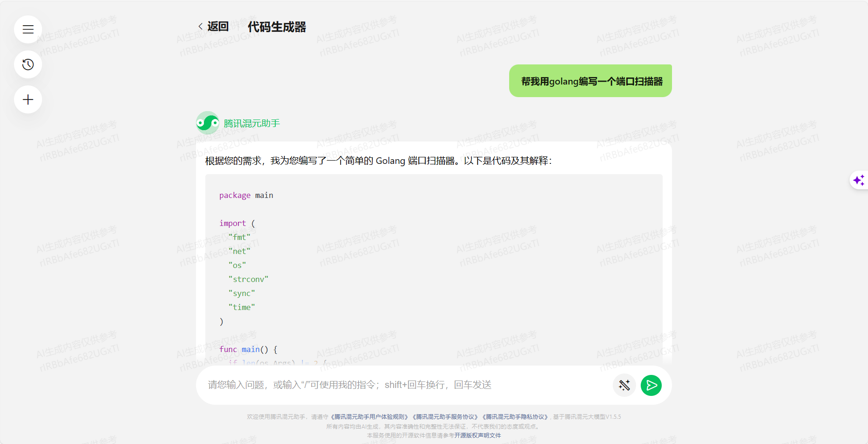Image resolution: width=868 pixels, height=444 pixels.
Task: Click the response intro sentence 根据您的需求
Action: [x=378, y=161]
